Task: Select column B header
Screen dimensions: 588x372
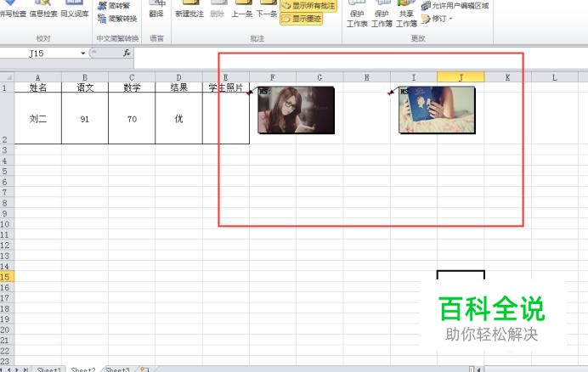Action: point(85,77)
